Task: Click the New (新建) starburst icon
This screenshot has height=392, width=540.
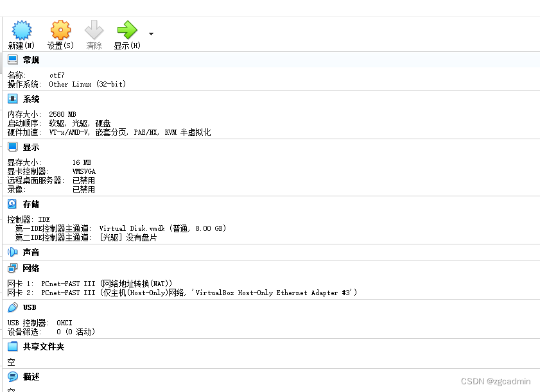Action: (x=22, y=30)
